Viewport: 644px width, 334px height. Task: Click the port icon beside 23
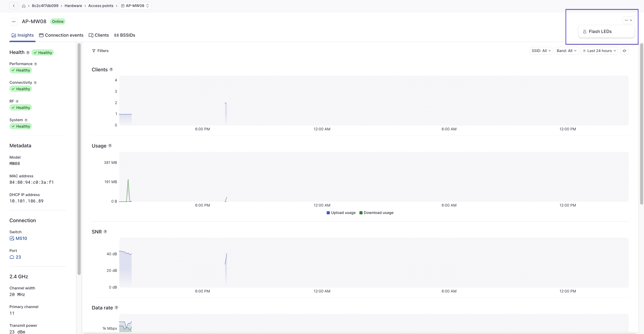coord(12,257)
